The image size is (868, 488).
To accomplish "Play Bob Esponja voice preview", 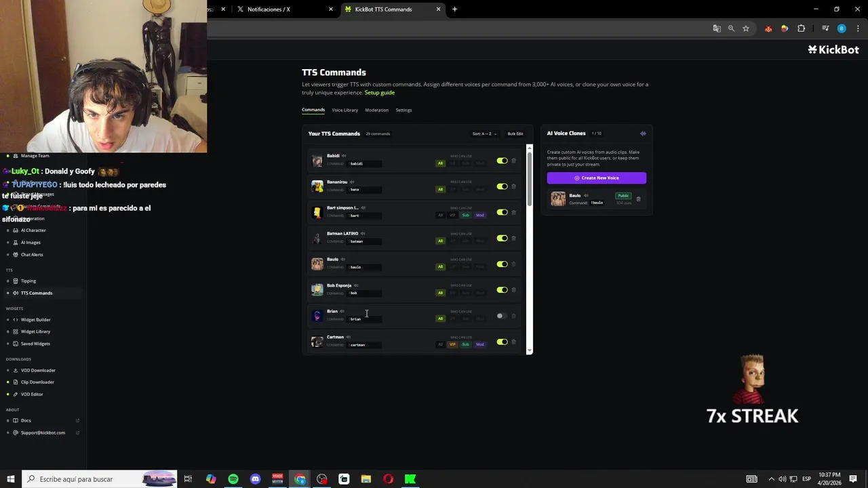I will pos(356,285).
